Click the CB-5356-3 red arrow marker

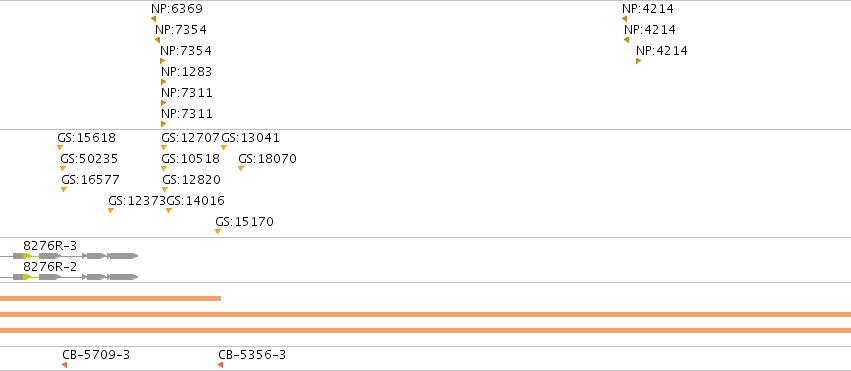pos(220,365)
